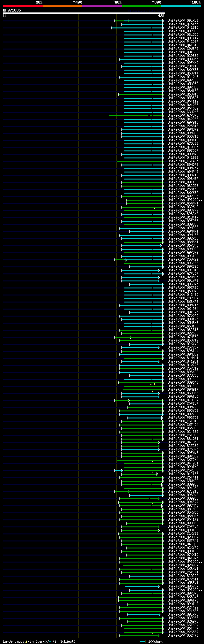
Task: Click the purple segment of the identity scale
Action: click(x=102, y=6)
